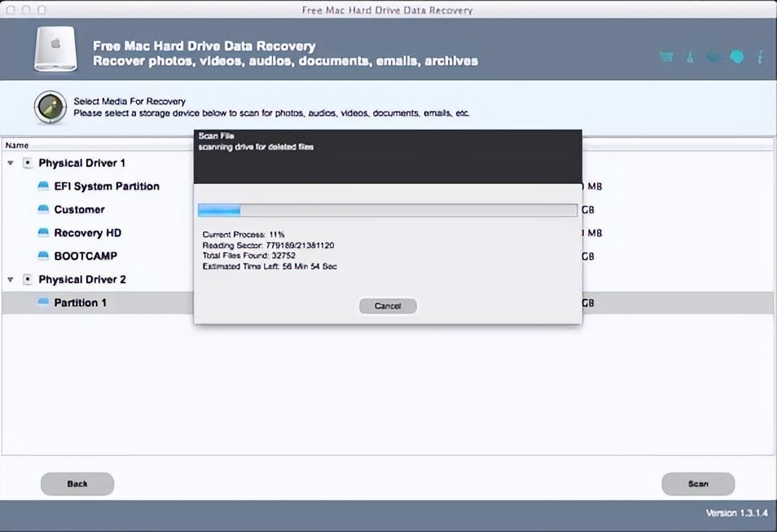Click the info icon in header
This screenshot has width=777, height=532.
click(760, 57)
